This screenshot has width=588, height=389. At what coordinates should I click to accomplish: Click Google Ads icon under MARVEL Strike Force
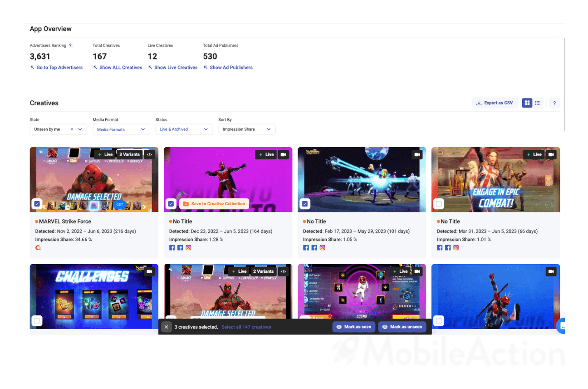[38, 248]
